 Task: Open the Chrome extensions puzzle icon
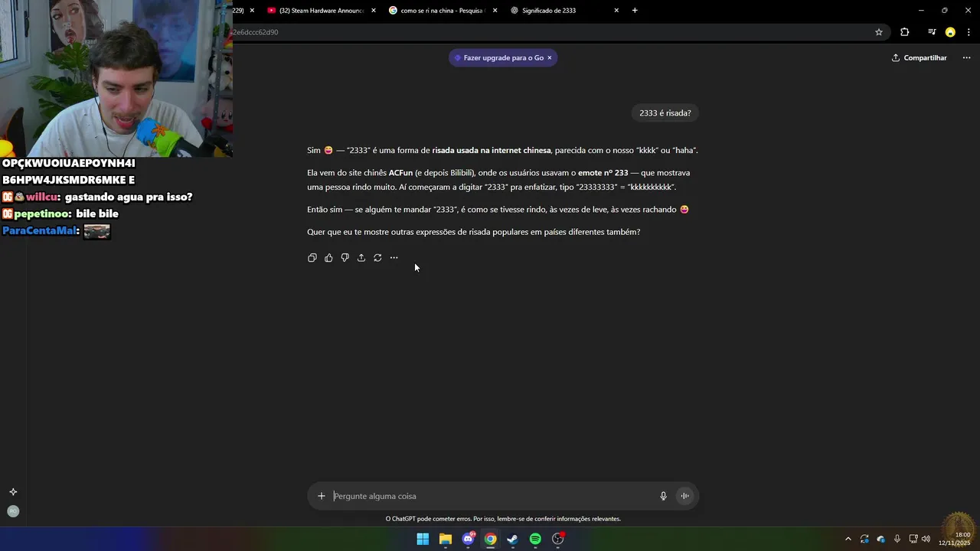(905, 32)
